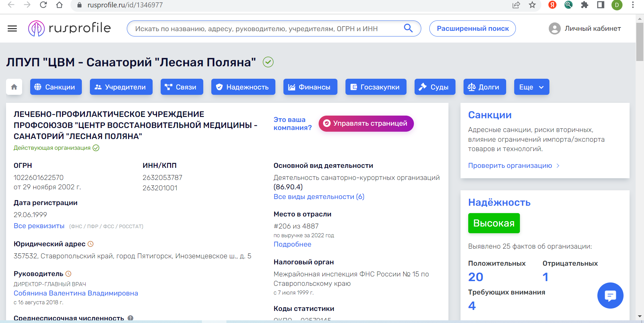Click the Межрайонная инспекция ФНС России № 15 text

pyautogui.click(x=351, y=279)
